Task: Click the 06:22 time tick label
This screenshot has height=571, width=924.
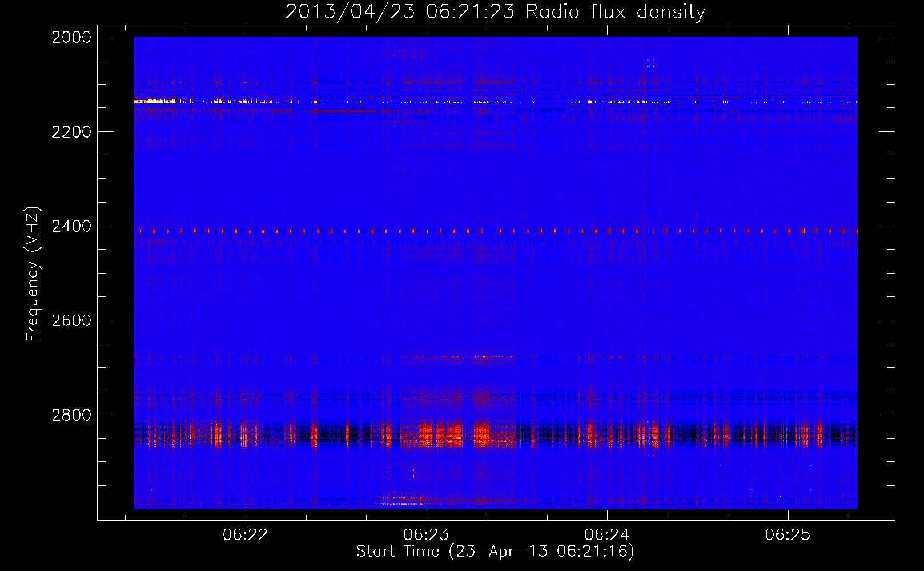Action: pyautogui.click(x=245, y=534)
